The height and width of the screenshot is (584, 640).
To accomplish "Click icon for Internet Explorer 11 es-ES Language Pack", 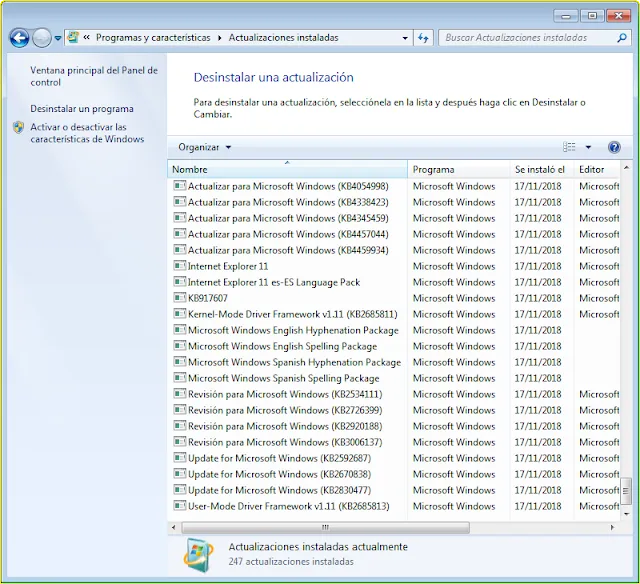I will 180,282.
